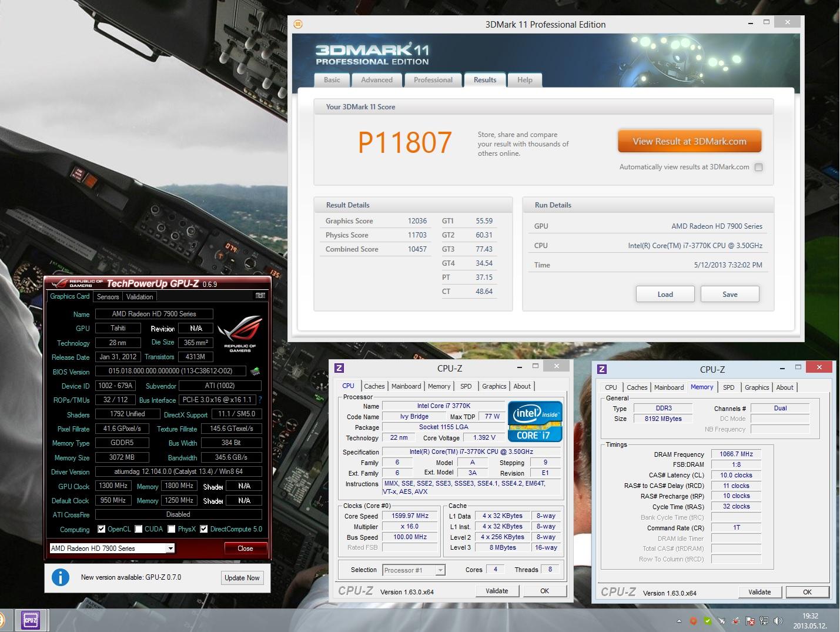Click the Action Center flag tray icon
Viewport: 840px width, 632px height.
click(x=750, y=621)
